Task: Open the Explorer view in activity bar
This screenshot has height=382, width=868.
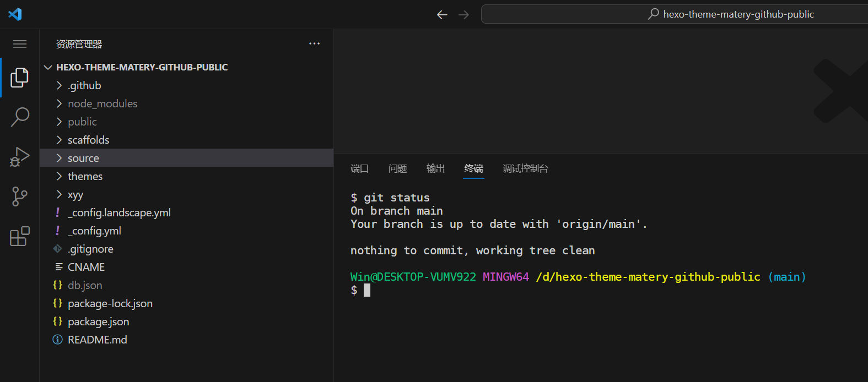Action: click(20, 78)
